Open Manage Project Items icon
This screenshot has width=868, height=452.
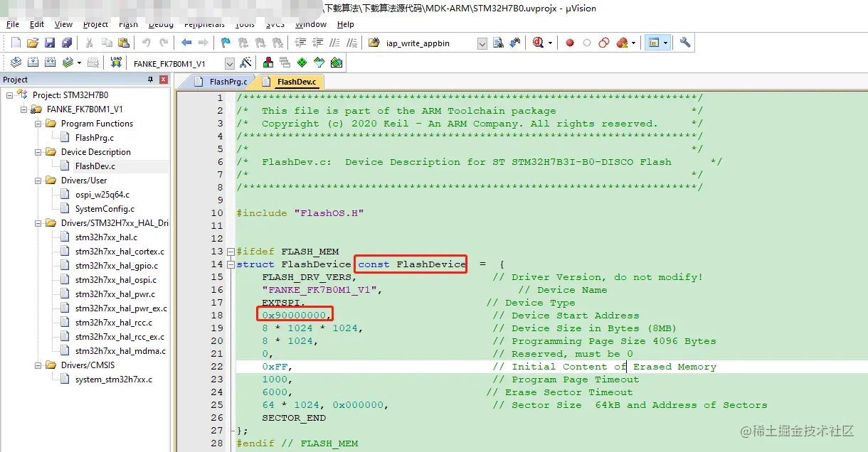tap(268, 63)
